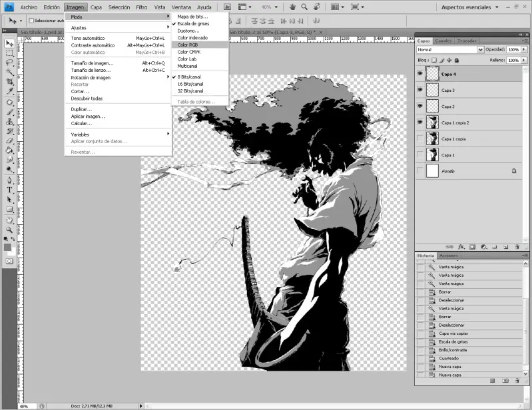Show the Capa 1 copia layer
Viewport: 532px width, 410px height.
point(420,138)
